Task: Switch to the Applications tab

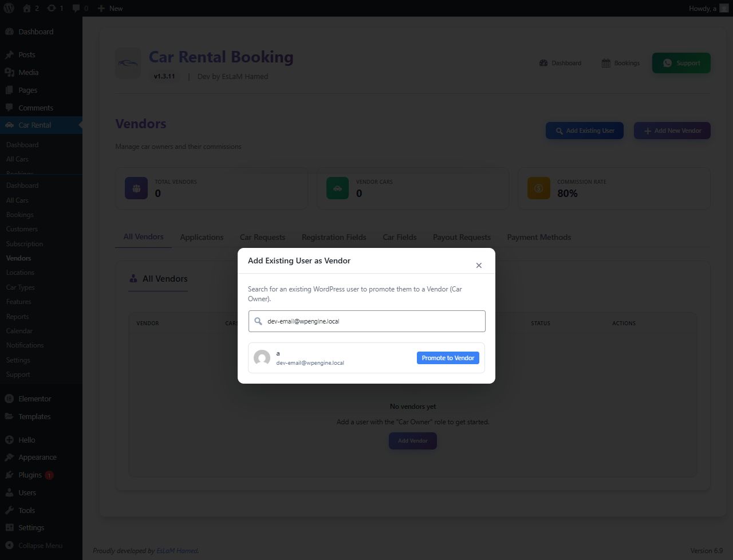Action: point(202,237)
